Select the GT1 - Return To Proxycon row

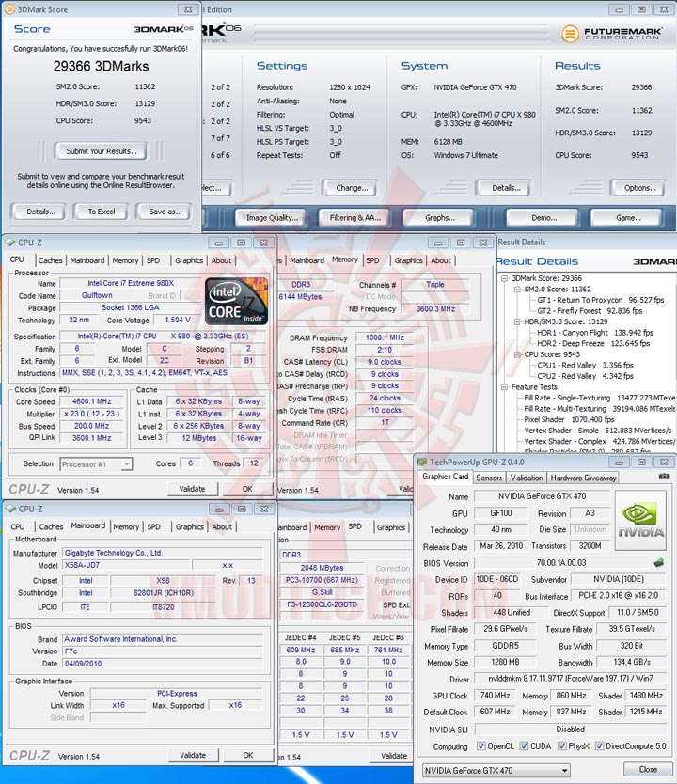pos(601,300)
